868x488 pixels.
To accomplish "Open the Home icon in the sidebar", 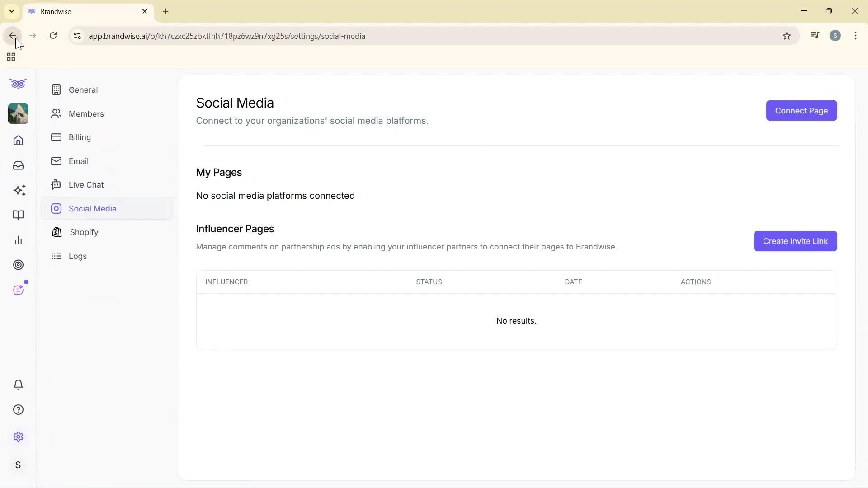I will tap(18, 141).
